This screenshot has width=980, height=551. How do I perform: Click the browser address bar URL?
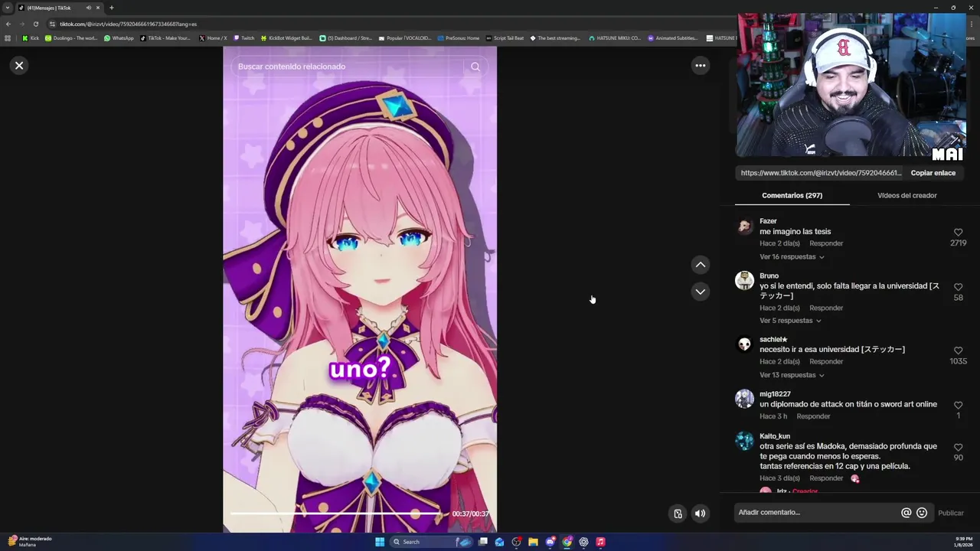tap(129, 24)
